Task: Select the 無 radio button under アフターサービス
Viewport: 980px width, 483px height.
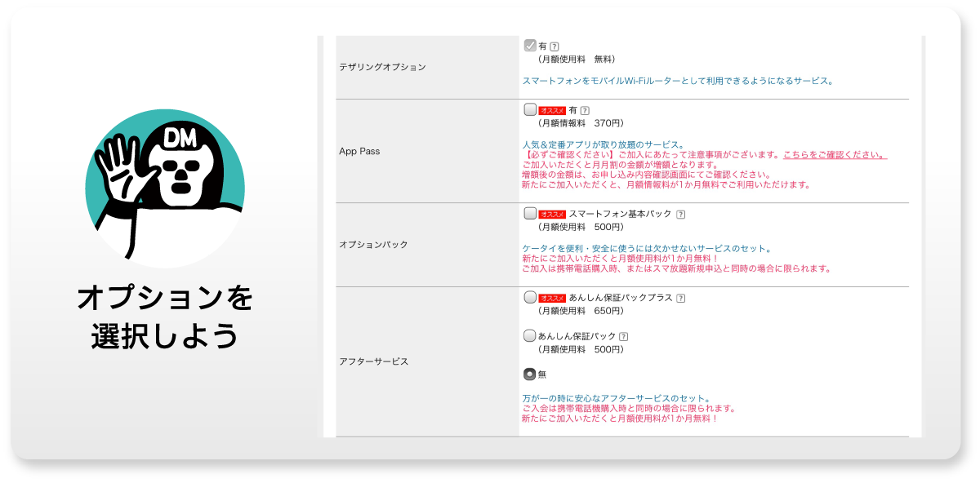Action: [530, 374]
